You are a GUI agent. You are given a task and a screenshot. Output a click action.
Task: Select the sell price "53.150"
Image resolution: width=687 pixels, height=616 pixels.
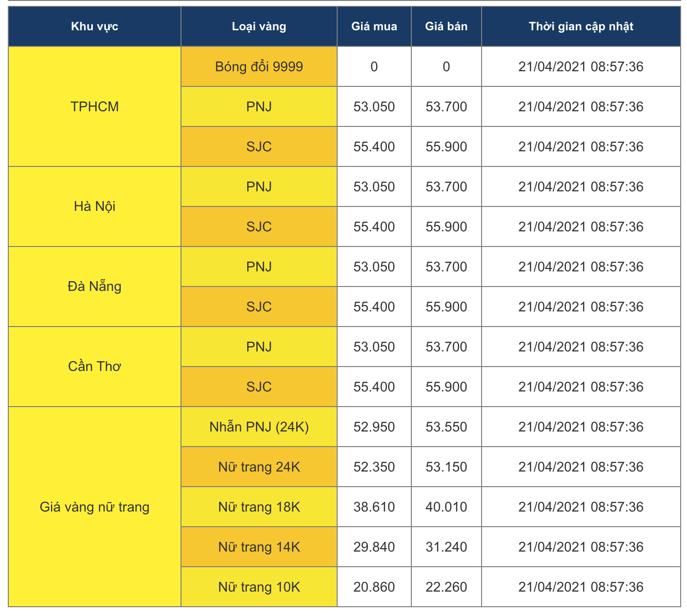tap(446, 467)
